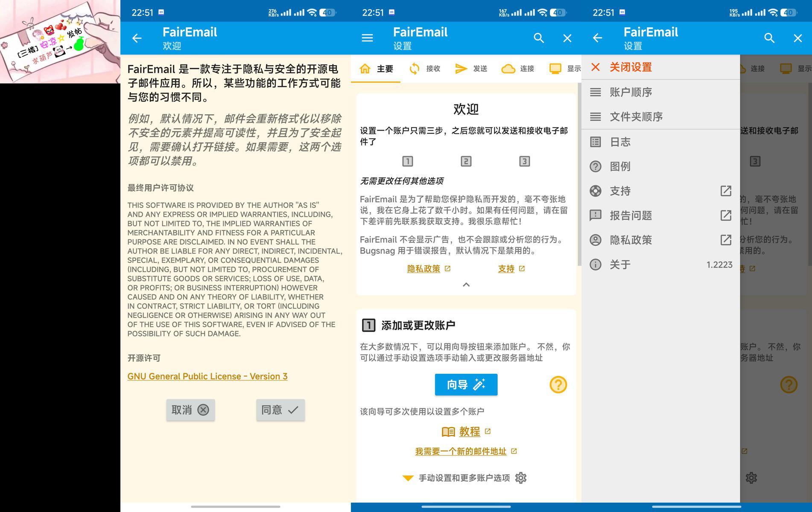Click step 2 icon in welcome card
Image resolution: width=812 pixels, height=512 pixels.
466,161
